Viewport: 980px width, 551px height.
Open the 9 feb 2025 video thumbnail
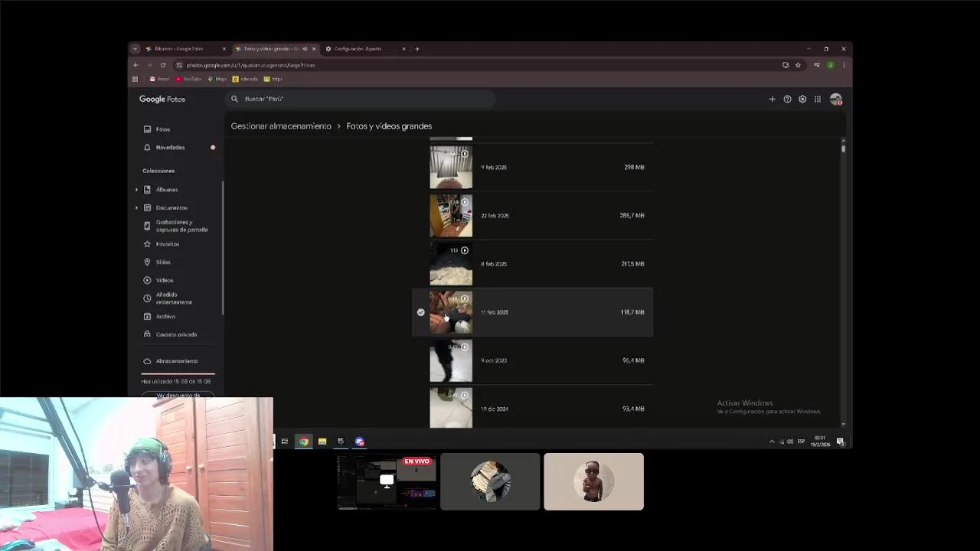451,167
